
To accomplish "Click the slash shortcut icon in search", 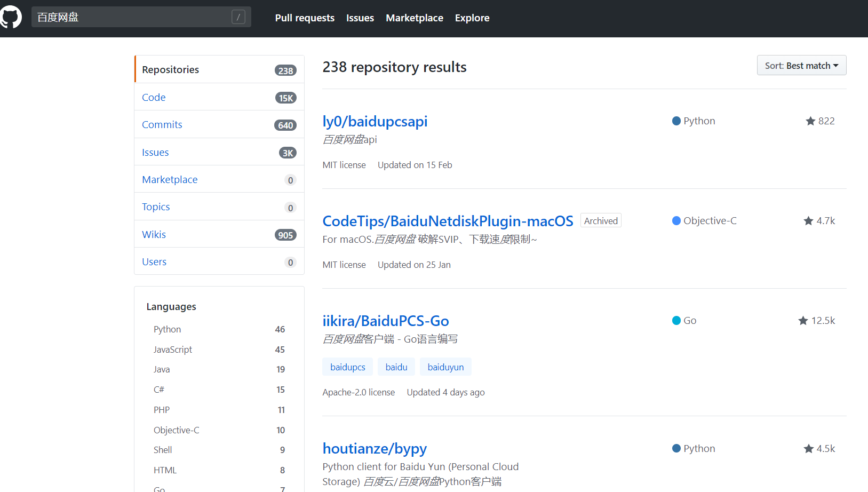I will point(238,17).
